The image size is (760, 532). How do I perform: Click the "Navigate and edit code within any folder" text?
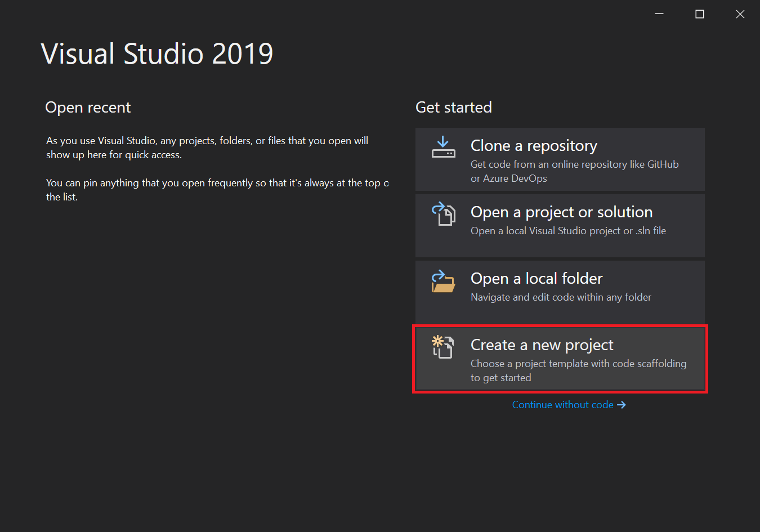pos(561,297)
